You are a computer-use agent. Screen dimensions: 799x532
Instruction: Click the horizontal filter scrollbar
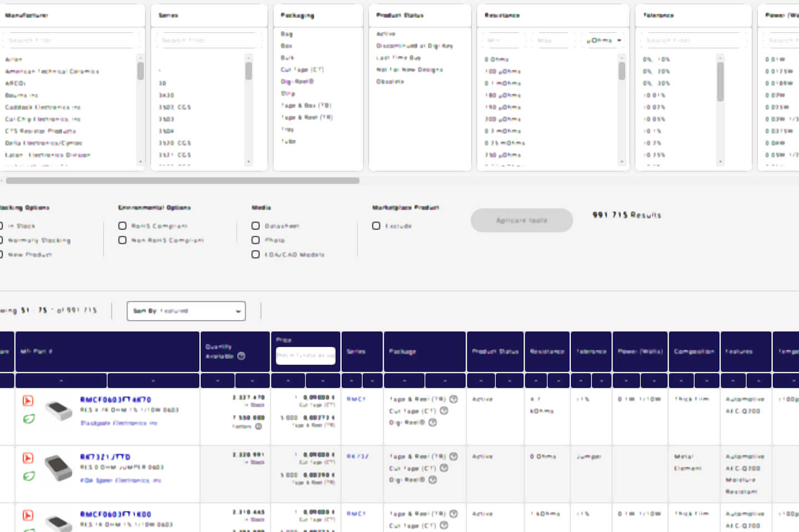point(182,180)
